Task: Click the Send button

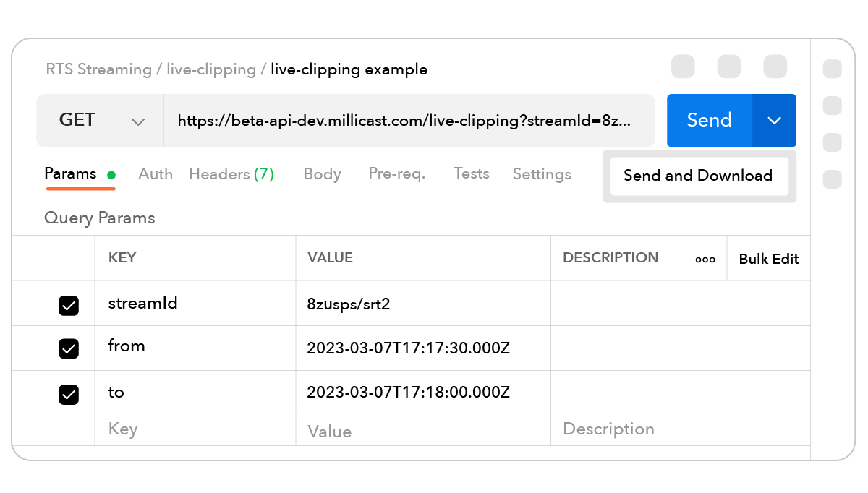Action: coord(709,120)
